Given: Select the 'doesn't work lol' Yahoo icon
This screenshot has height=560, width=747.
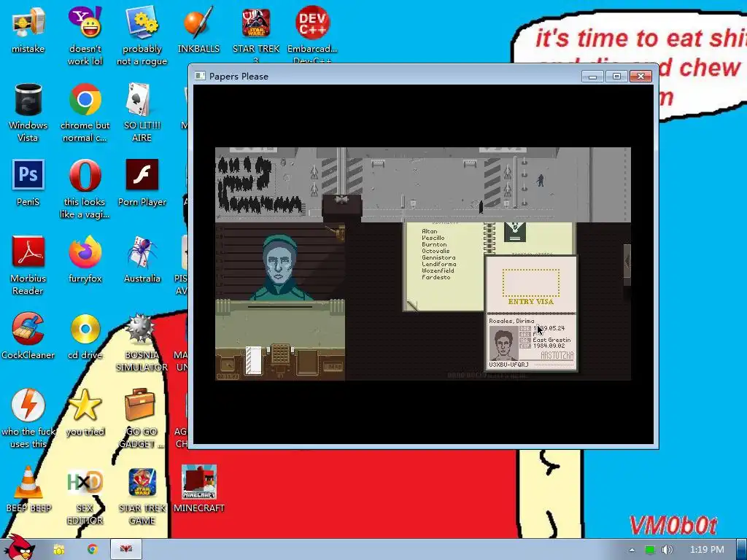Looking at the screenshot, I should 85,35.
